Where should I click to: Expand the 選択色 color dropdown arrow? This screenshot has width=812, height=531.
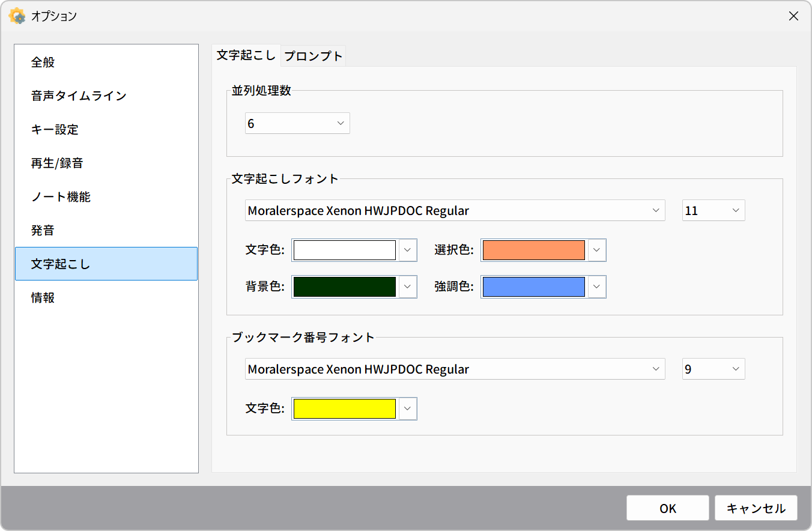point(597,250)
